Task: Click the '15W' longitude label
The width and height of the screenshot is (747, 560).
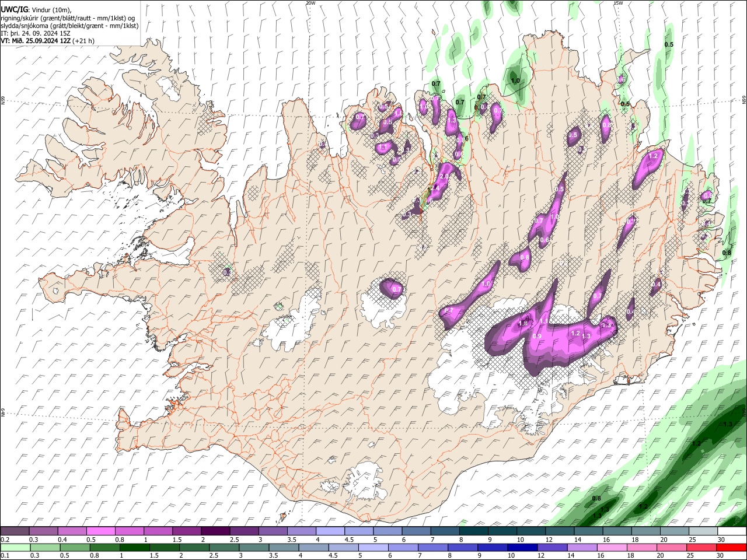Action: click(x=618, y=3)
